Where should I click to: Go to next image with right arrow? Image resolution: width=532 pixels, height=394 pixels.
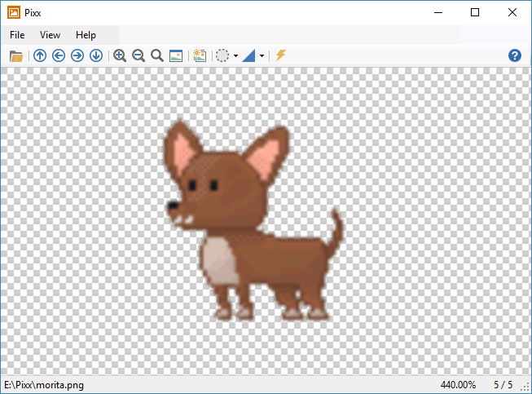point(77,55)
